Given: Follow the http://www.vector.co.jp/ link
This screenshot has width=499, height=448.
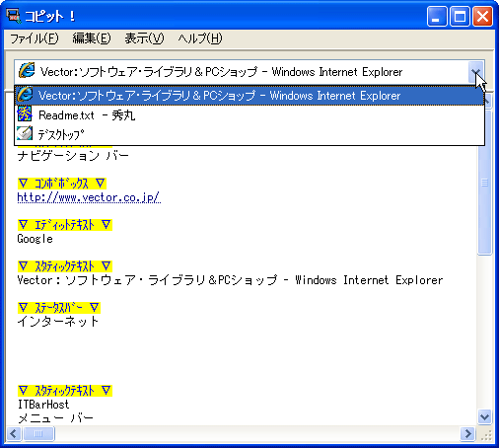Looking at the screenshot, I should (89, 197).
